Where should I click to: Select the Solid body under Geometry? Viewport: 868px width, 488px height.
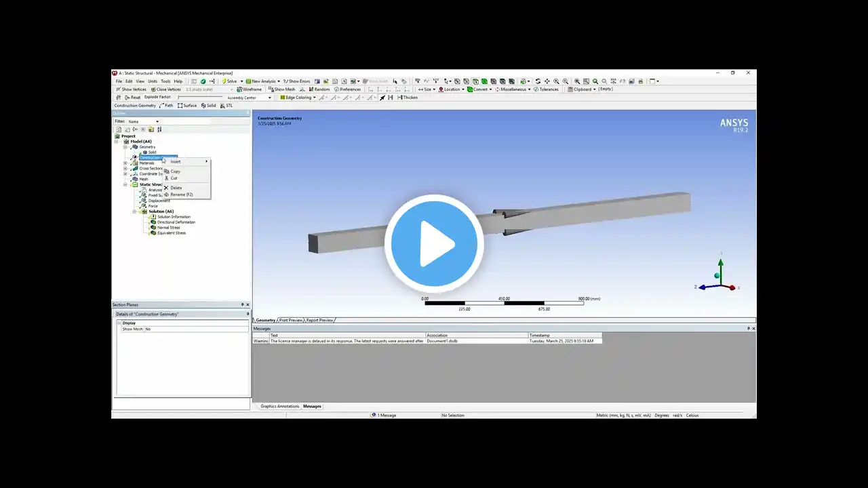[x=152, y=152]
